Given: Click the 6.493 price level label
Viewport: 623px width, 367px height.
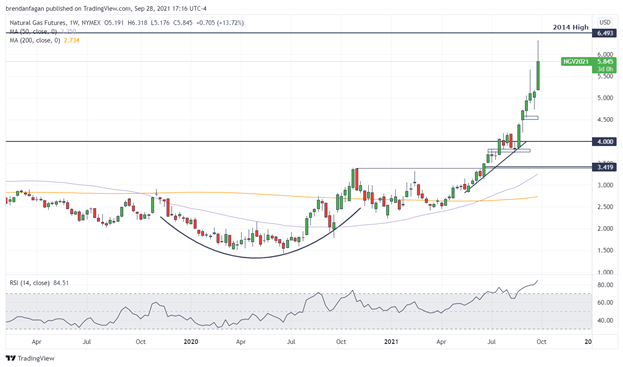Looking at the screenshot, I should 604,33.
